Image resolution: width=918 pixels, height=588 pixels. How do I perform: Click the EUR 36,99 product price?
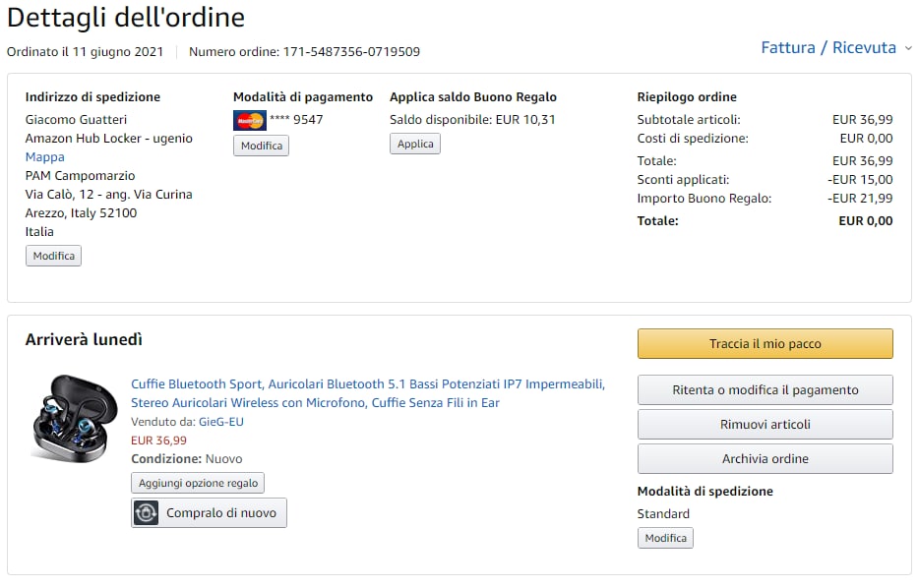[x=158, y=441]
